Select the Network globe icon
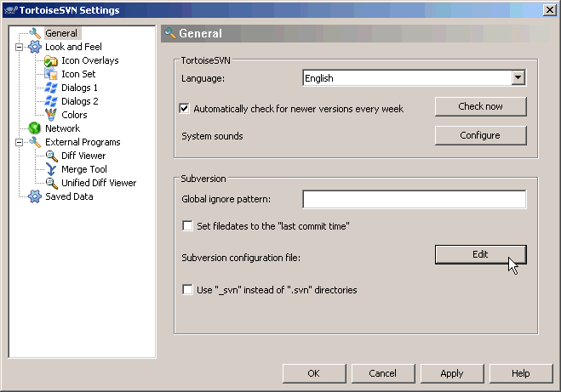 click(34, 128)
